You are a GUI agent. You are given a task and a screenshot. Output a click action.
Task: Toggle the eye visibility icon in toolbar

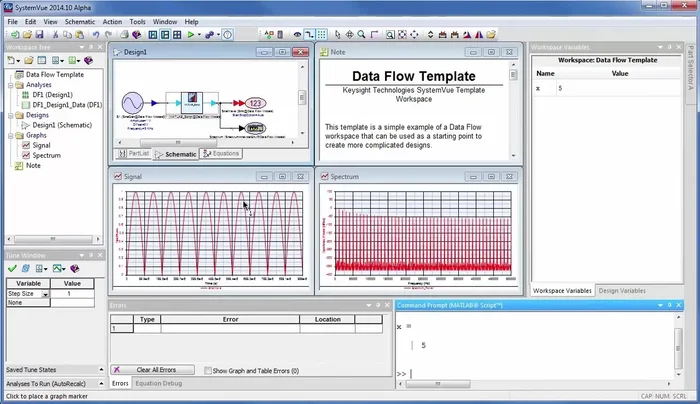[297, 34]
